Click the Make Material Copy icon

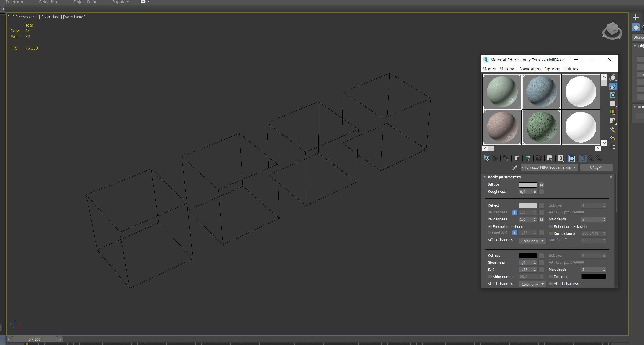click(x=528, y=158)
